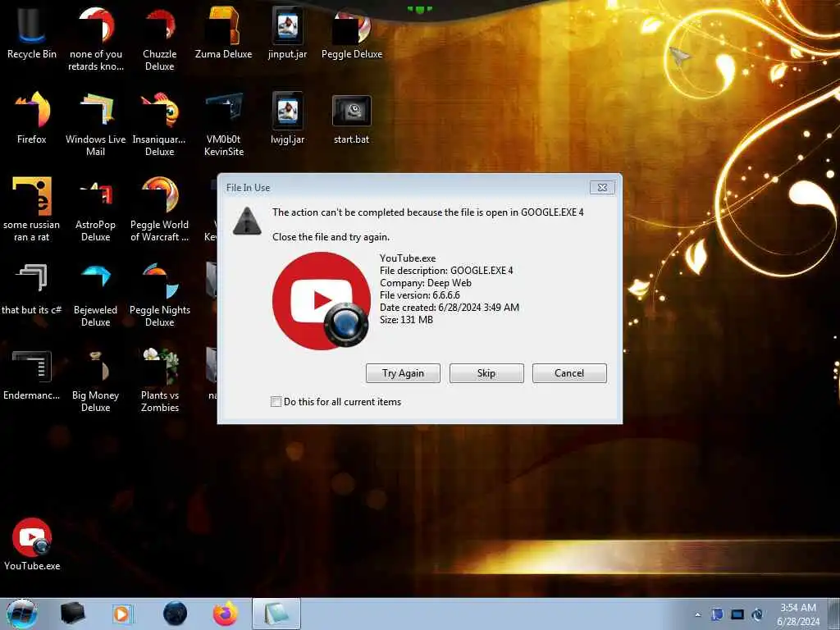Select the Insaniquarium Deluxe desktop icon
The width and height of the screenshot is (840, 630).
[160, 124]
